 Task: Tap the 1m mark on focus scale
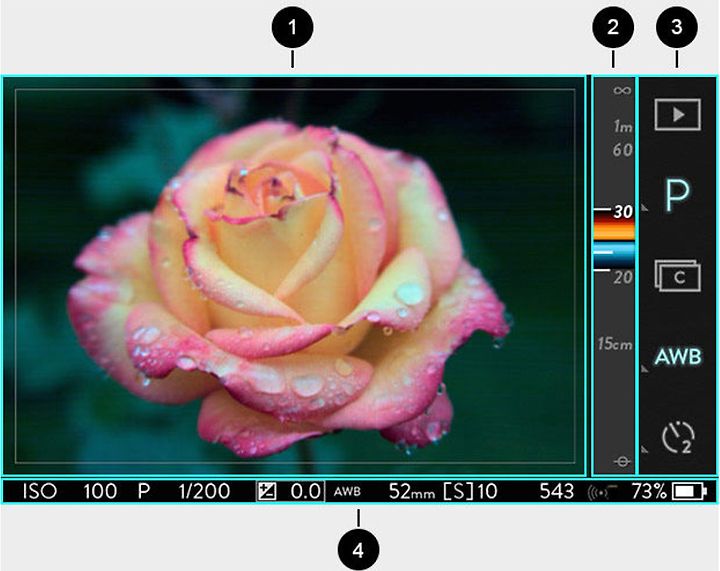pos(623,126)
